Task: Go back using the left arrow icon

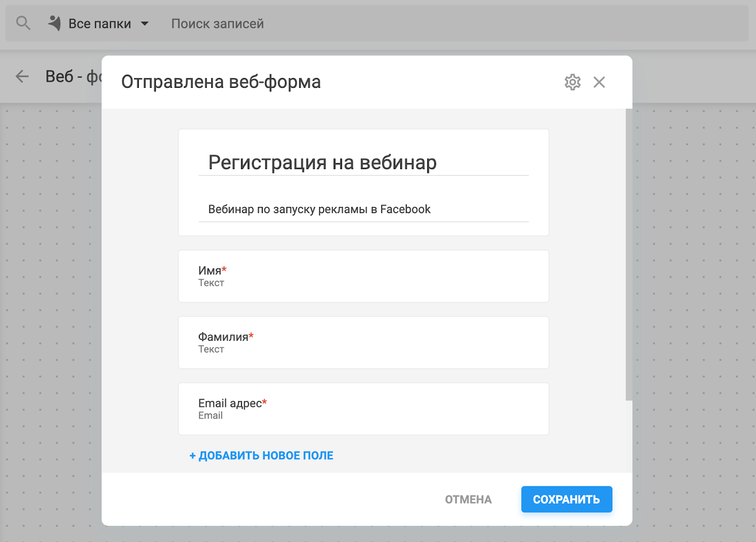Action: click(22, 76)
